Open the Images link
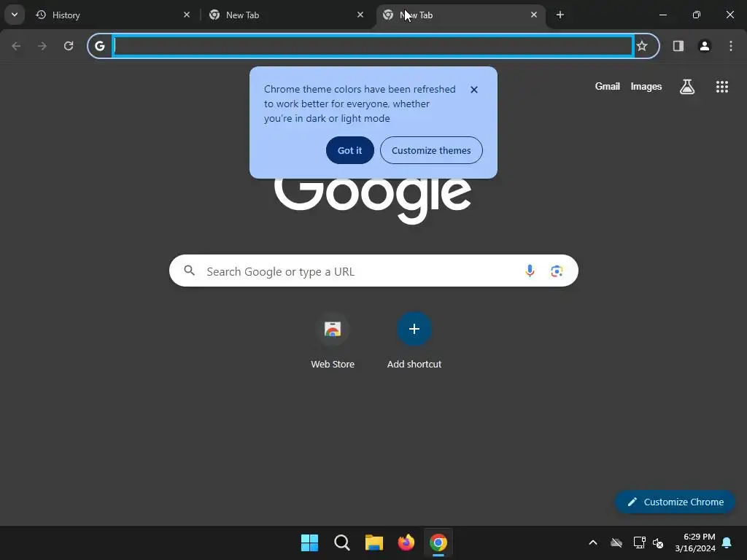Screen dimensions: 747x560 click(x=646, y=86)
